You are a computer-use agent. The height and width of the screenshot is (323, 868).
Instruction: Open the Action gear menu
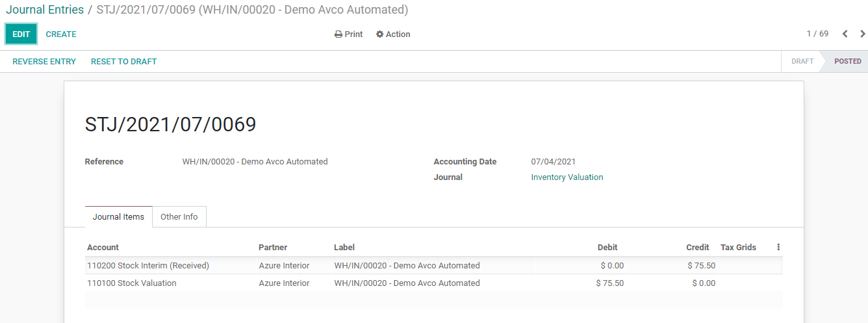[393, 34]
